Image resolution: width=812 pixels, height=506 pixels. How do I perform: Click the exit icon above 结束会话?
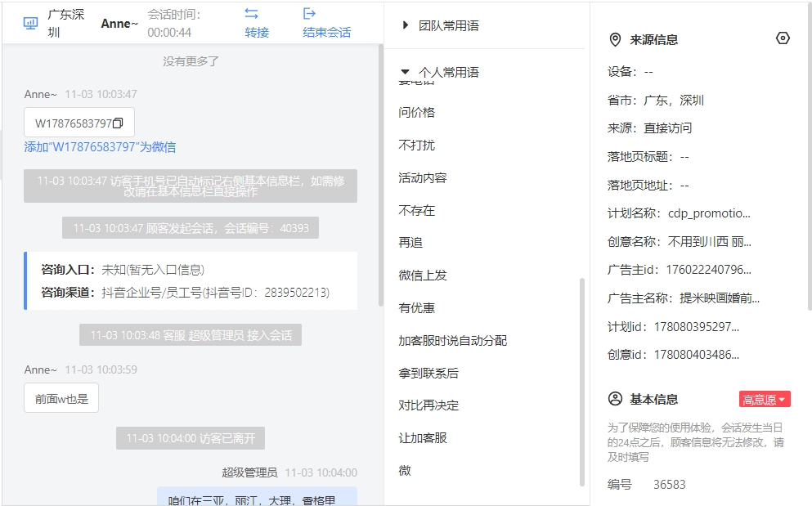pyautogui.click(x=309, y=13)
